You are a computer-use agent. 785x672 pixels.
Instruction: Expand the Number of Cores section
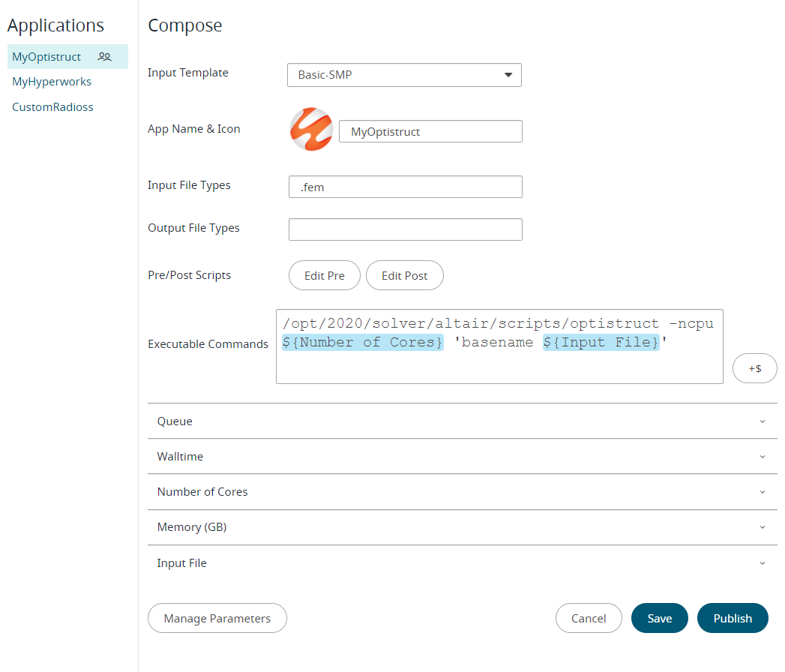tap(462, 492)
